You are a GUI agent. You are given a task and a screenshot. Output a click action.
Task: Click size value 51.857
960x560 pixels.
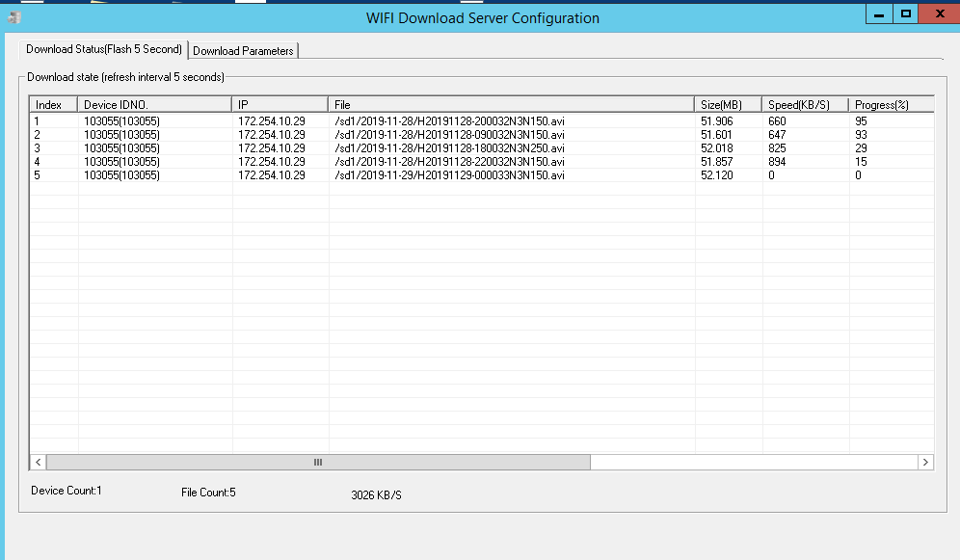[x=716, y=162]
